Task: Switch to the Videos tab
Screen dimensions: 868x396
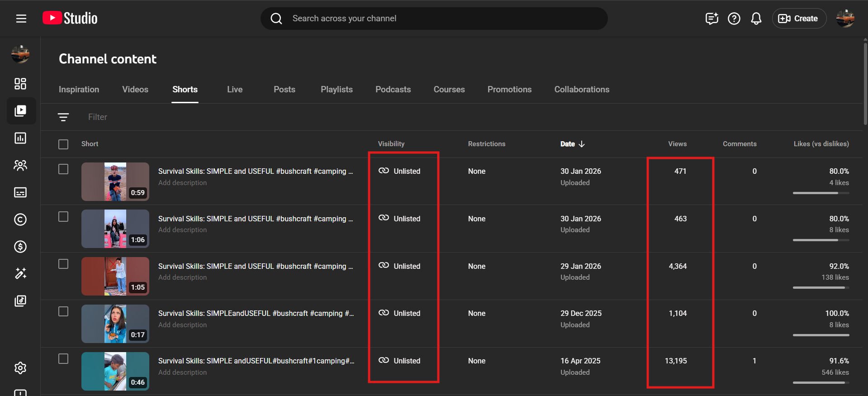Action: coord(135,90)
